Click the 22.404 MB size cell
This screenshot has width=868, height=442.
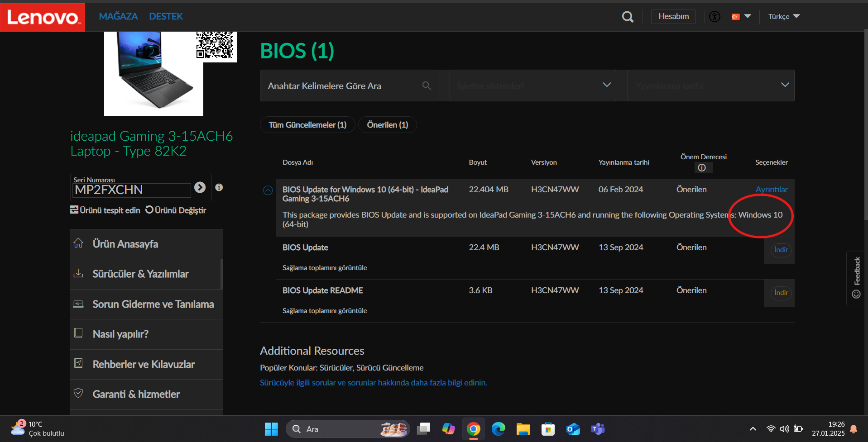pyautogui.click(x=489, y=190)
